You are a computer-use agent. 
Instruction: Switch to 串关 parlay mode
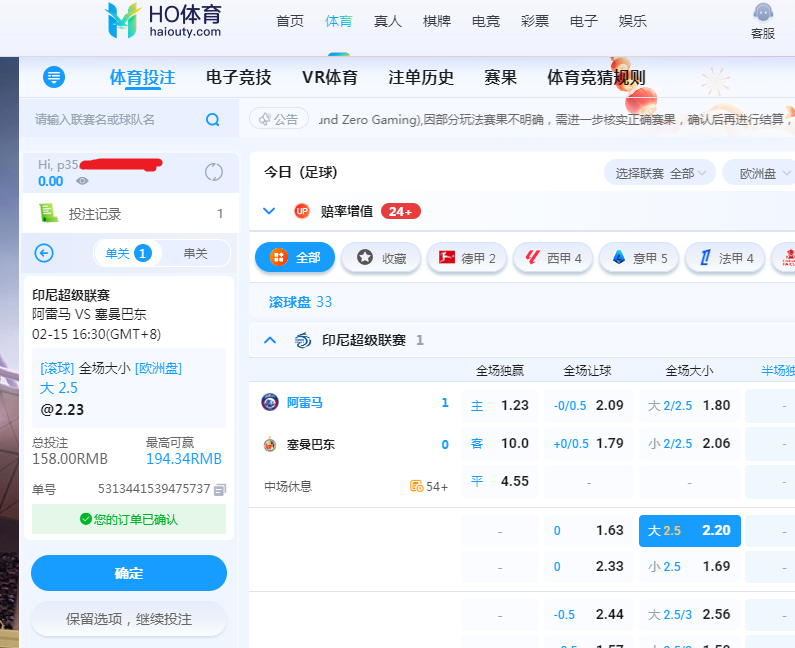tap(195, 253)
